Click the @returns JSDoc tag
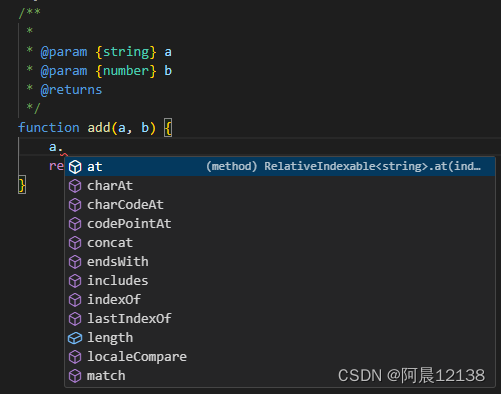 click(x=71, y=90)
